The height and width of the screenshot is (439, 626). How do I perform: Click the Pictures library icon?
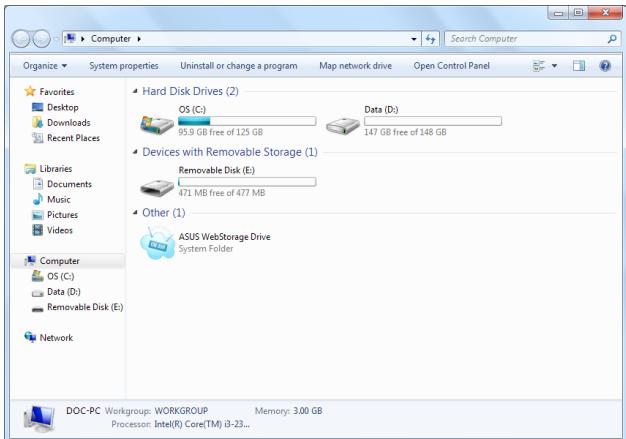point(38,215)
